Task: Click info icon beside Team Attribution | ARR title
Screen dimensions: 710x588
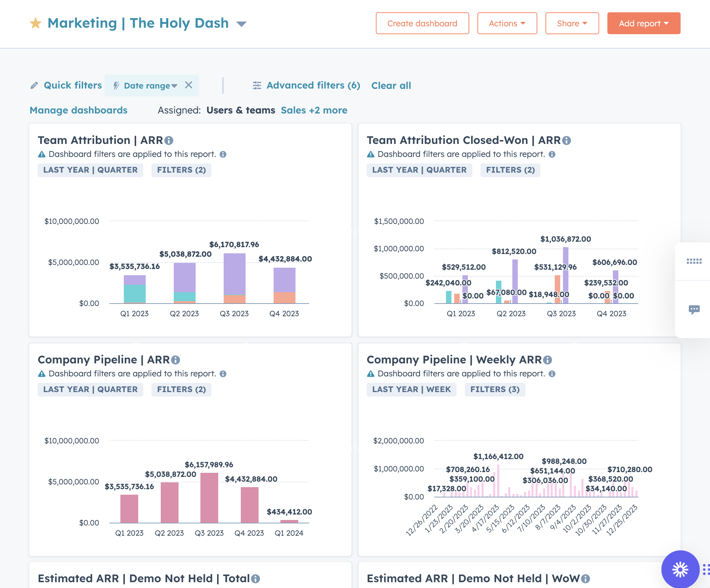Action: (169, 141)
